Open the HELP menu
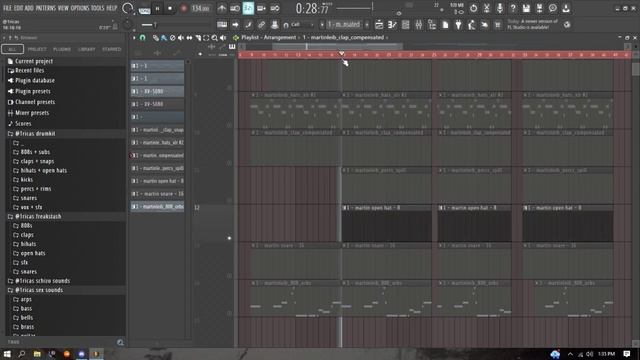Screen dimensions: 640x360 (111, 8)
